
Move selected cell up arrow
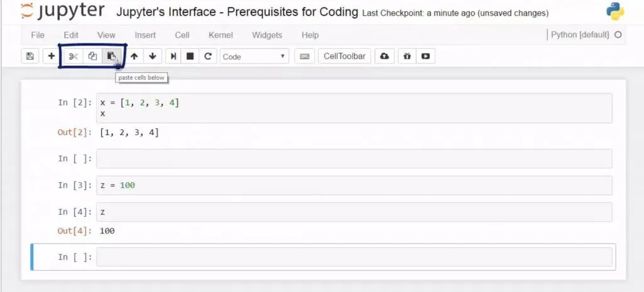point(134,57)
